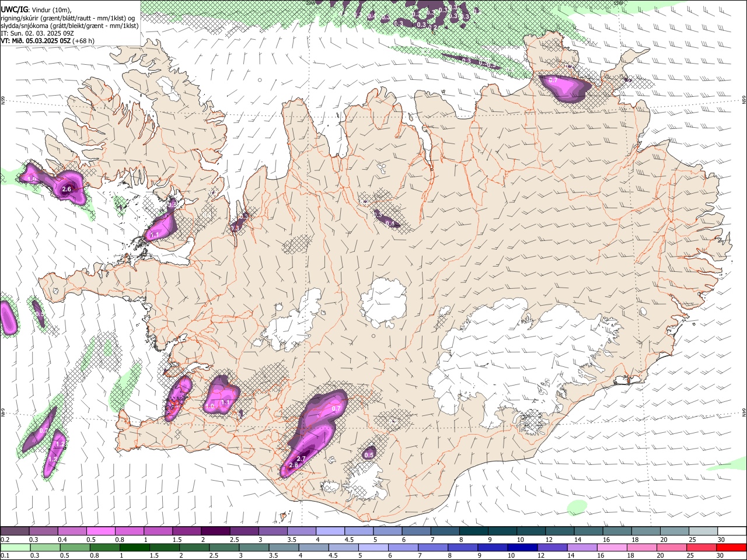Click the pure red 30 rain-scale swatch
747x560 pixels.
pos(731,548)
